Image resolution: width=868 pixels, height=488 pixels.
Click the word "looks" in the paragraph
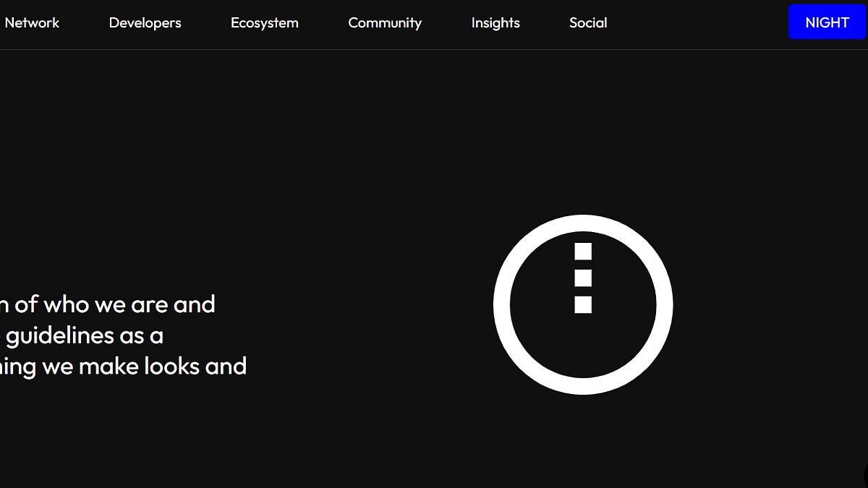pos(172,367)
